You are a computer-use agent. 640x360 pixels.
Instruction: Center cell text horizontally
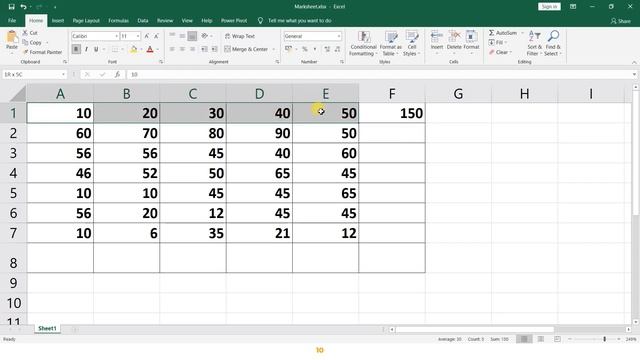pyautogui.click(x=182, y=49)
